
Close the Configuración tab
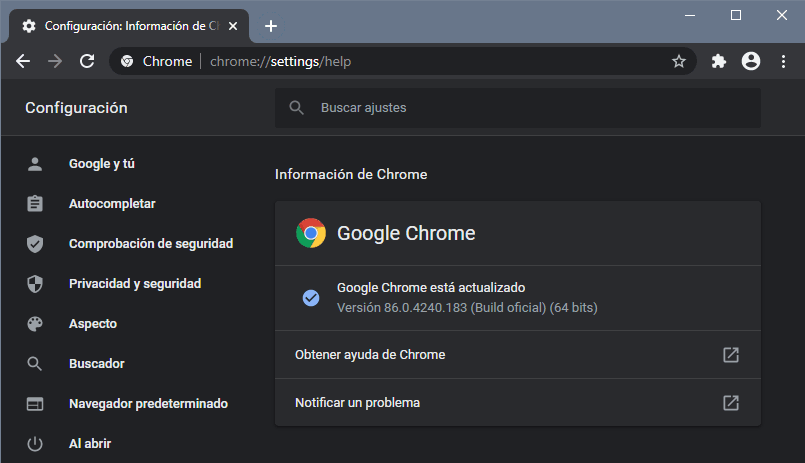[233, 26]
